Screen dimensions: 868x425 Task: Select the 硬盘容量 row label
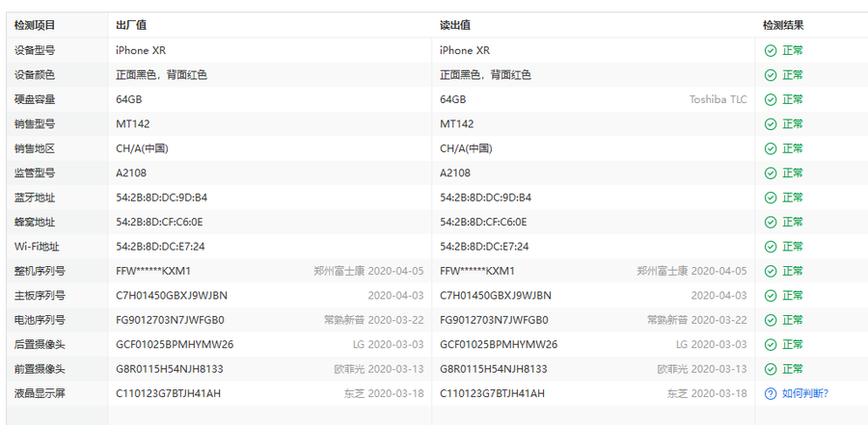click(x=35, y=99)
